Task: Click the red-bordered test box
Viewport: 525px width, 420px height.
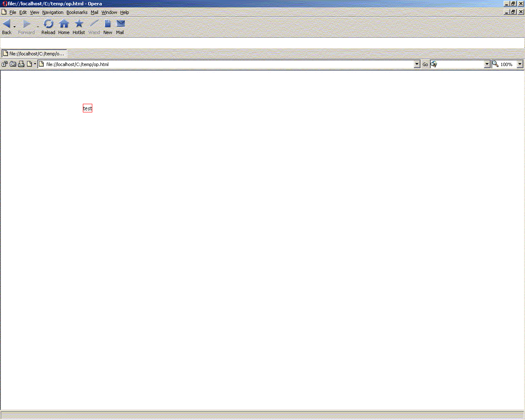Action: (87, 108)
